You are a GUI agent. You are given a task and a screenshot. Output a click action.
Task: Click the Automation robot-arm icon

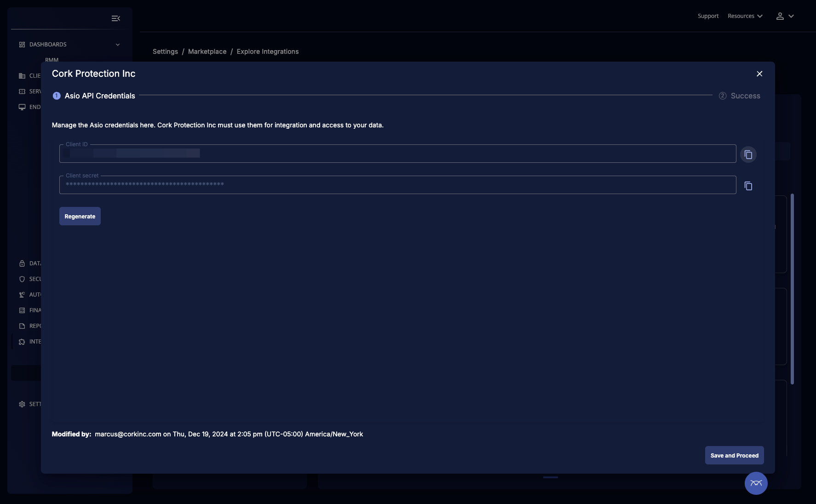22,295
